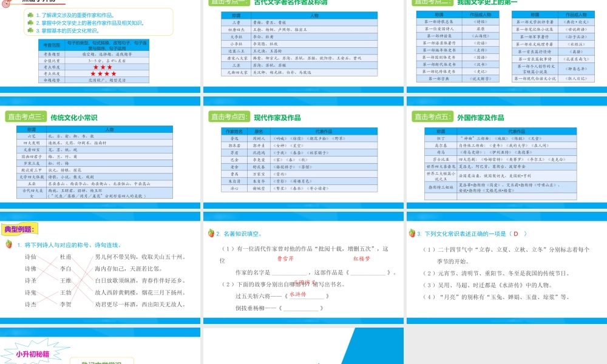The image size is (607, 364).
Task: Click the verse starting 劝君更尽一杯酒
Action: pyautogui.click(x=141, y=304)
